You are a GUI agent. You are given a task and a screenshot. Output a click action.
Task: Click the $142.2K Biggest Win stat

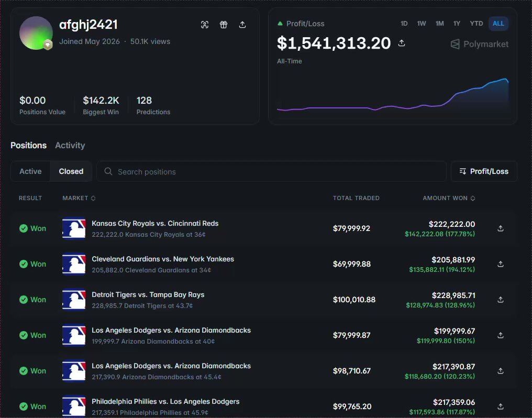tap(101, 105)
